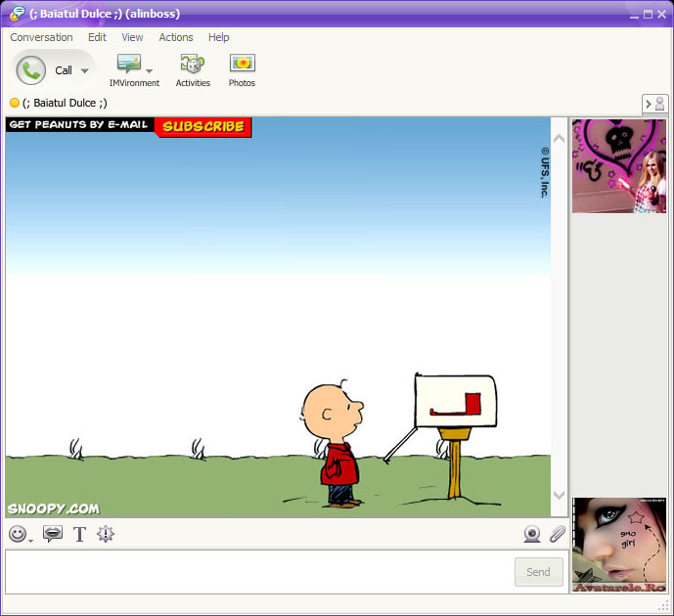Open the Conversation menu

(41, 37)
